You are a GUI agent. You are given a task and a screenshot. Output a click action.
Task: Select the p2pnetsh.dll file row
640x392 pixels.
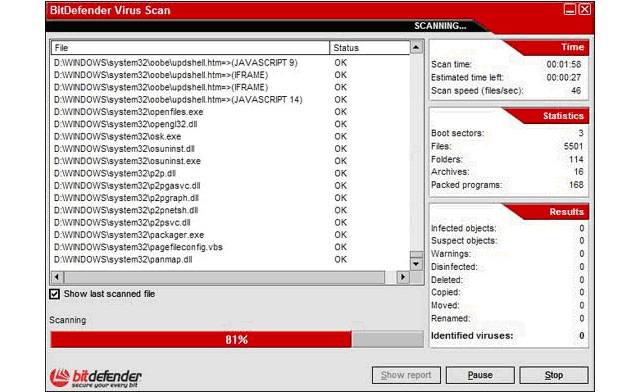coord(231,210)
